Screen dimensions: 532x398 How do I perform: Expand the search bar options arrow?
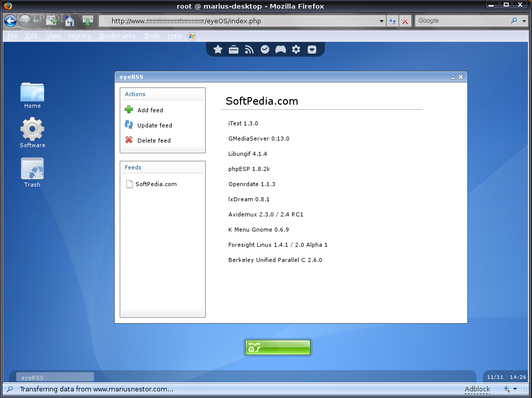[524, 21]
